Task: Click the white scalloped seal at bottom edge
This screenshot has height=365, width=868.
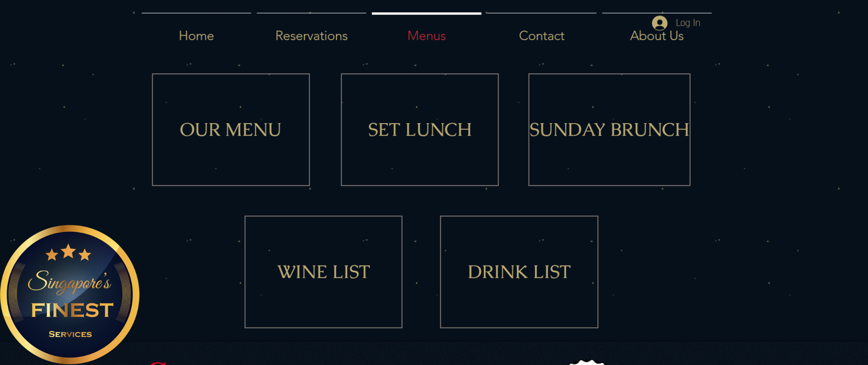Action: pyautogui.click(x=587, y=362)
